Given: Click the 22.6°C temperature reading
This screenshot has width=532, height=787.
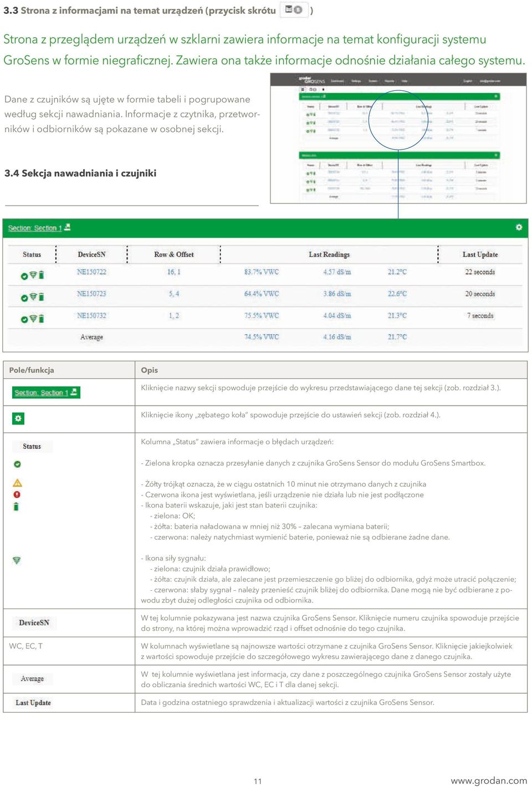Looking at the screenshot, I should pos(397,294).
